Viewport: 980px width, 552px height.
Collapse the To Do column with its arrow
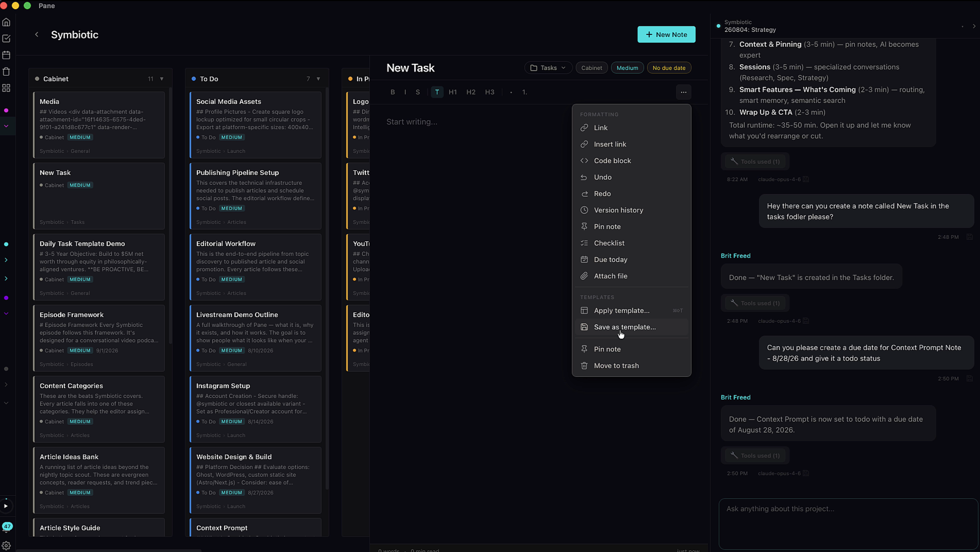(318, 79)
